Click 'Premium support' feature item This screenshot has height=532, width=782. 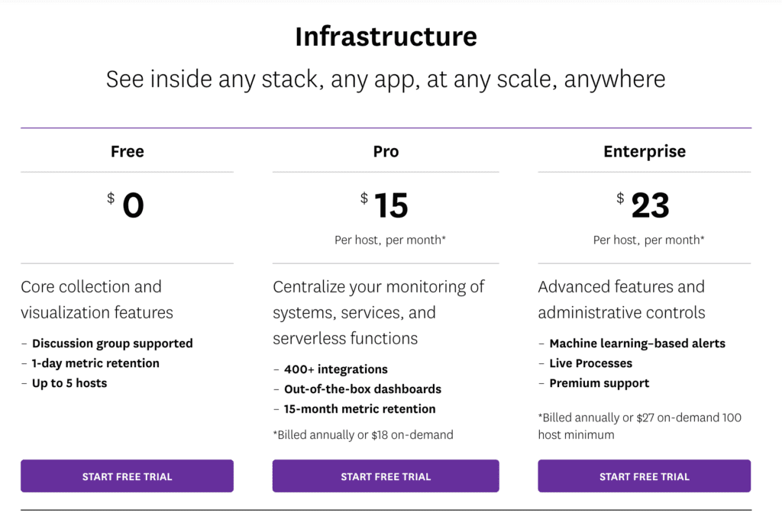[x=599, y=383]
